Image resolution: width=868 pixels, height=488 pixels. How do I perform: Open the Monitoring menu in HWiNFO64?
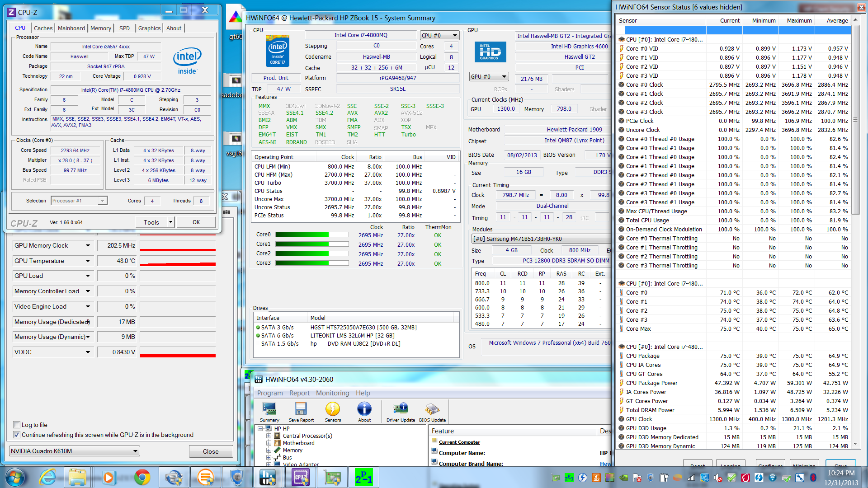coord(332,393)
